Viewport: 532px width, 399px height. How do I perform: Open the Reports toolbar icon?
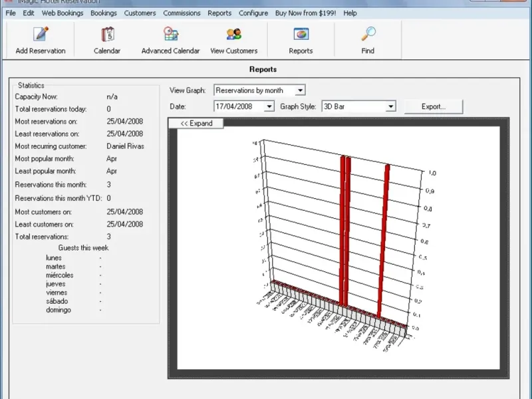coord(301,41)
